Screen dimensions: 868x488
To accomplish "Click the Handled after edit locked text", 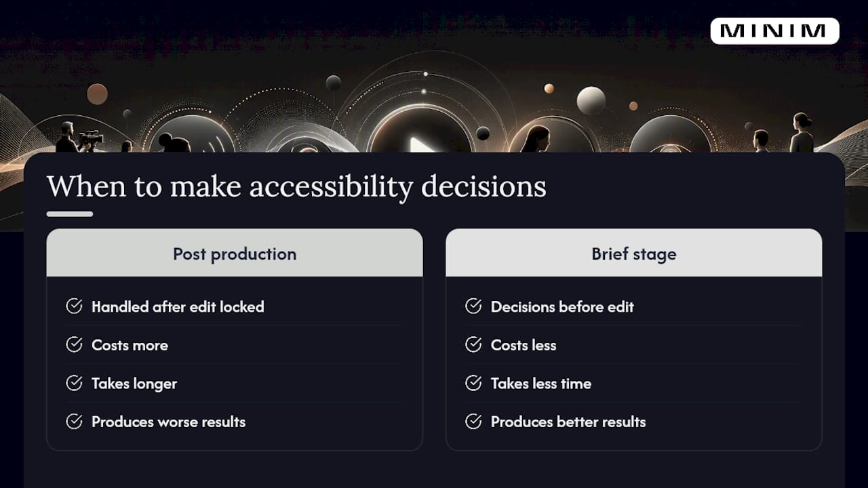I will (x=178, y=307).
